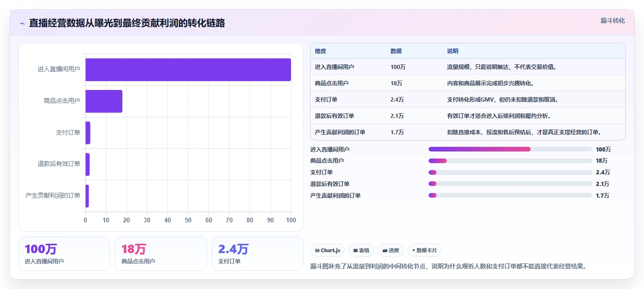
Task: Click the page title 直播经营数据从曝光
Action: 127,23
